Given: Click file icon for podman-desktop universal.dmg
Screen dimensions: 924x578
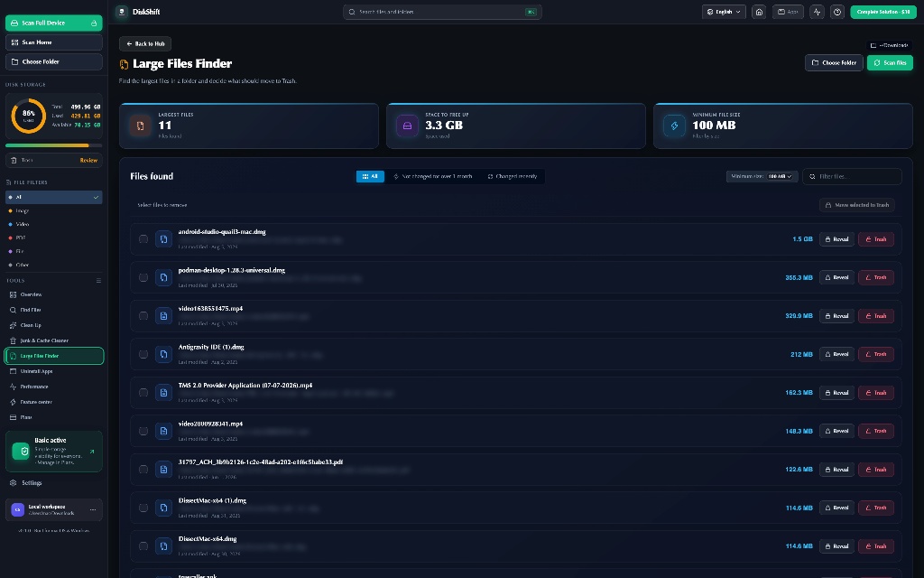Looking at the screenshot, I should point(164,277).
